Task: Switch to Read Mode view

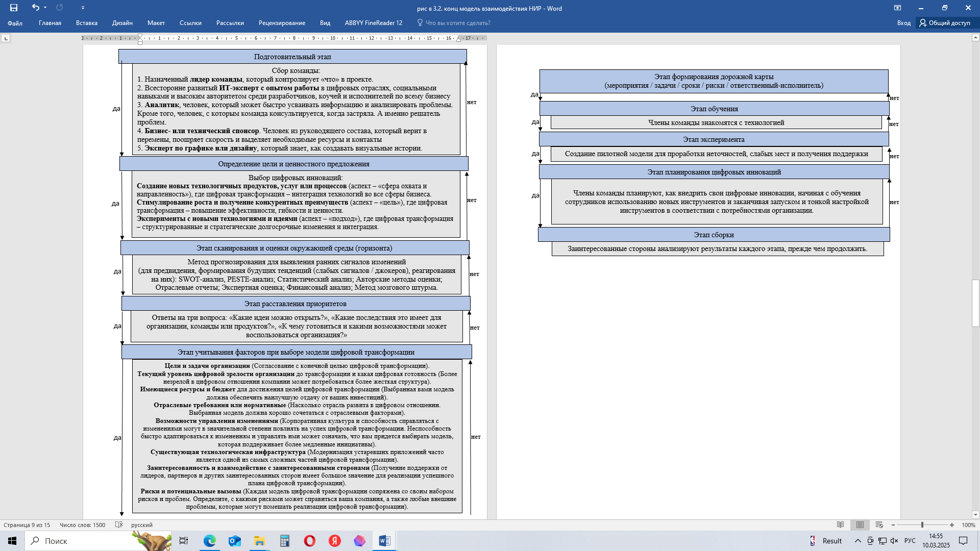Action: point(841,525)
